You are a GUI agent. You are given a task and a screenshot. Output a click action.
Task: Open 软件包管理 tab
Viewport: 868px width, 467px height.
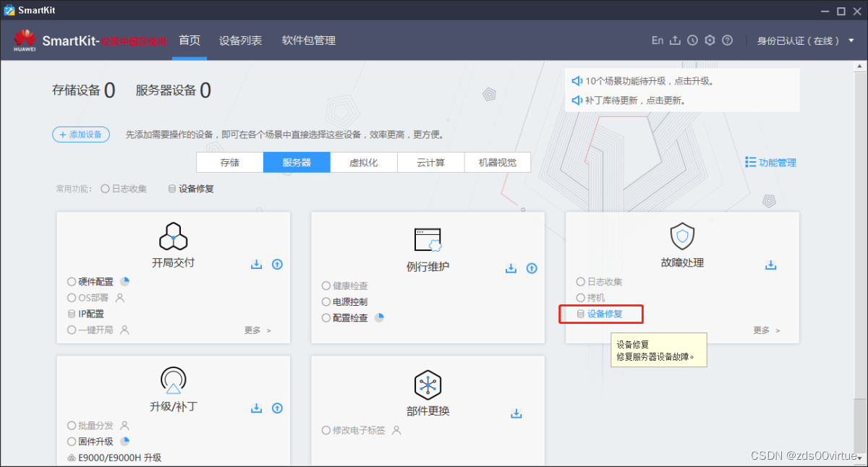[309, 40]
